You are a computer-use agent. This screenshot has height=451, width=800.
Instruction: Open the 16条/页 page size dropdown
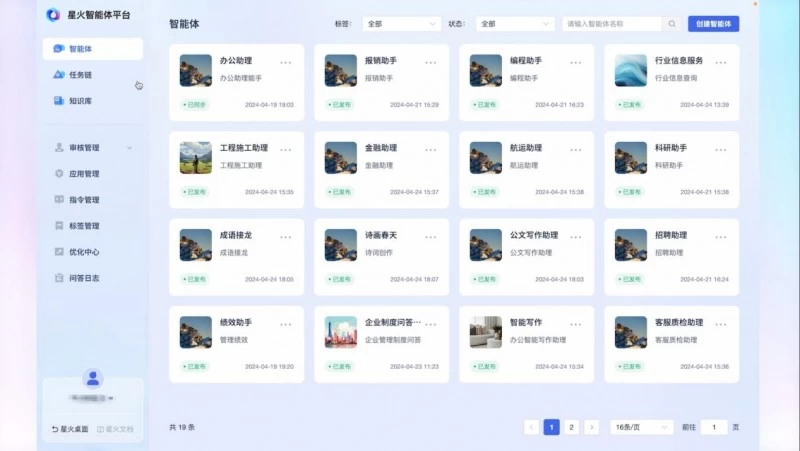[x=641, y=427]
